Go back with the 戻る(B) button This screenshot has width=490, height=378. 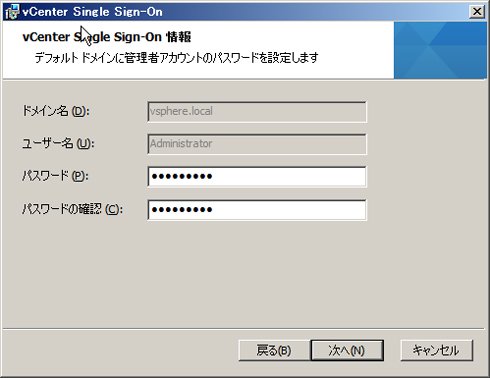click(274, 350)
